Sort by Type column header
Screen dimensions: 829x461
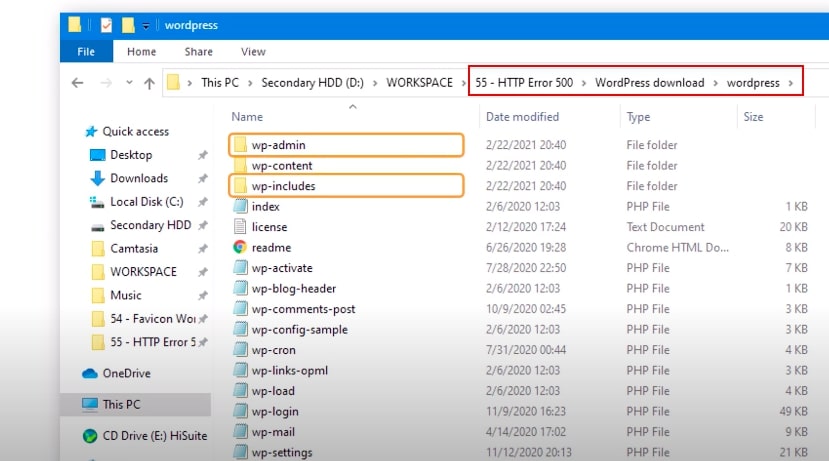pyautogui.click(x=638, y=117)
